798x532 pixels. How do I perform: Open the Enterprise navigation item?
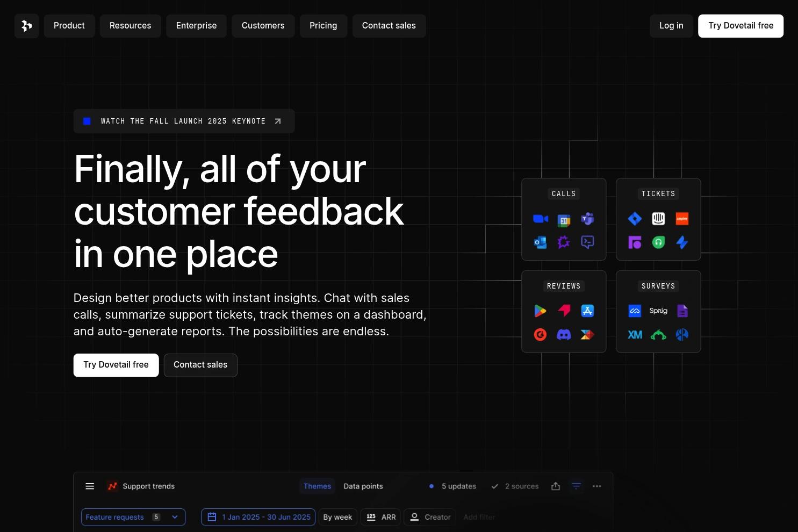point(197,26)
